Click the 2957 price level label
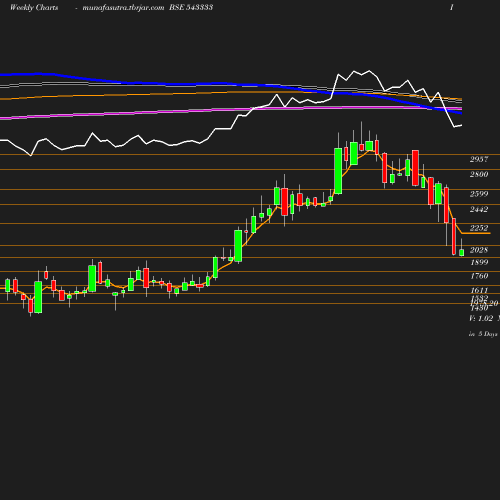The image size is (500, 500). point(479,159)
